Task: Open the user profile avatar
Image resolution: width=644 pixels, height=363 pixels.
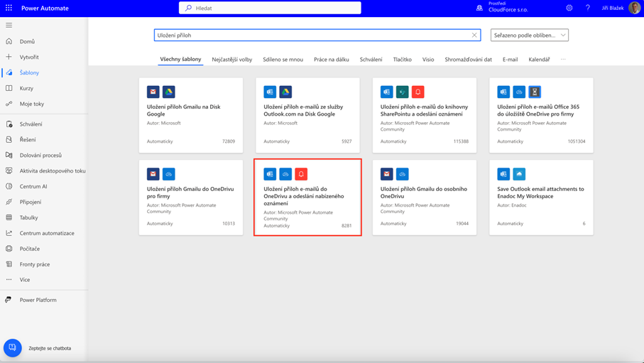Action: [635, 8]
